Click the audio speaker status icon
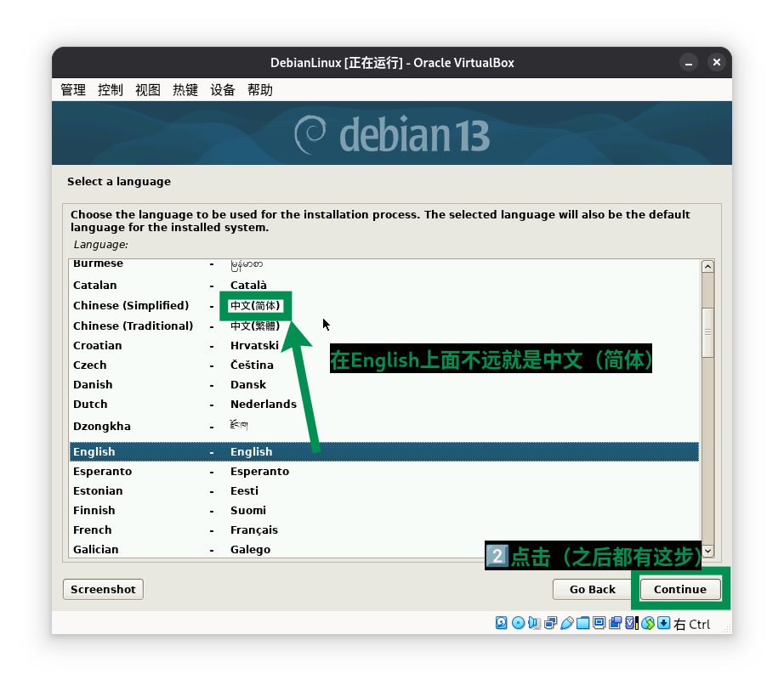This screenshot has height=691, width=784. [535, 622]
